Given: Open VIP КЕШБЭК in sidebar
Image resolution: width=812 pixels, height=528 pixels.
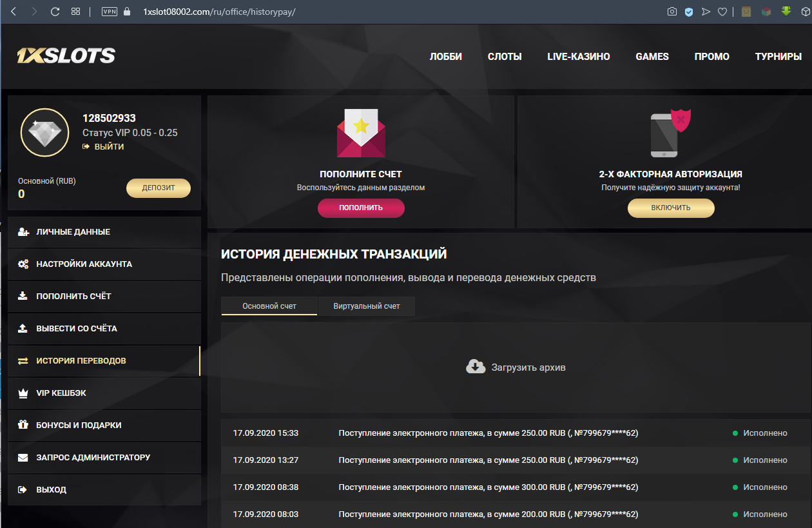Looking at the screenshot, I should [x=61, y=393].
